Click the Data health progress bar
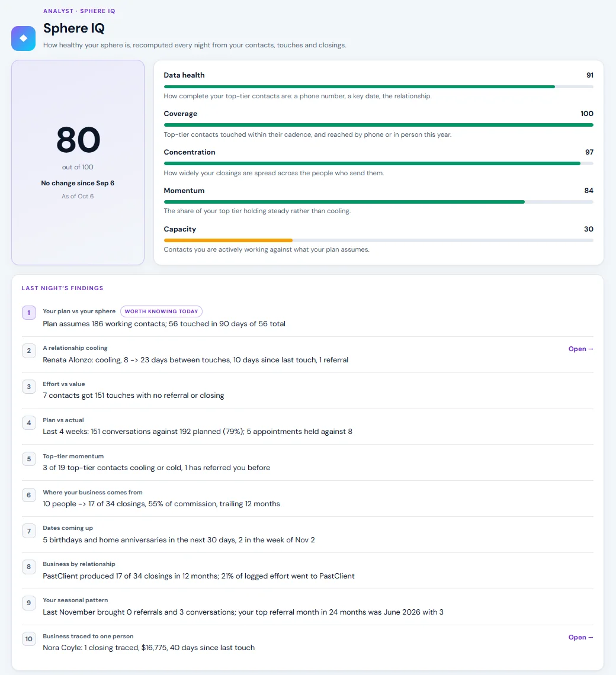The height and width of the screenshot is (675, 616). point(378,87)
